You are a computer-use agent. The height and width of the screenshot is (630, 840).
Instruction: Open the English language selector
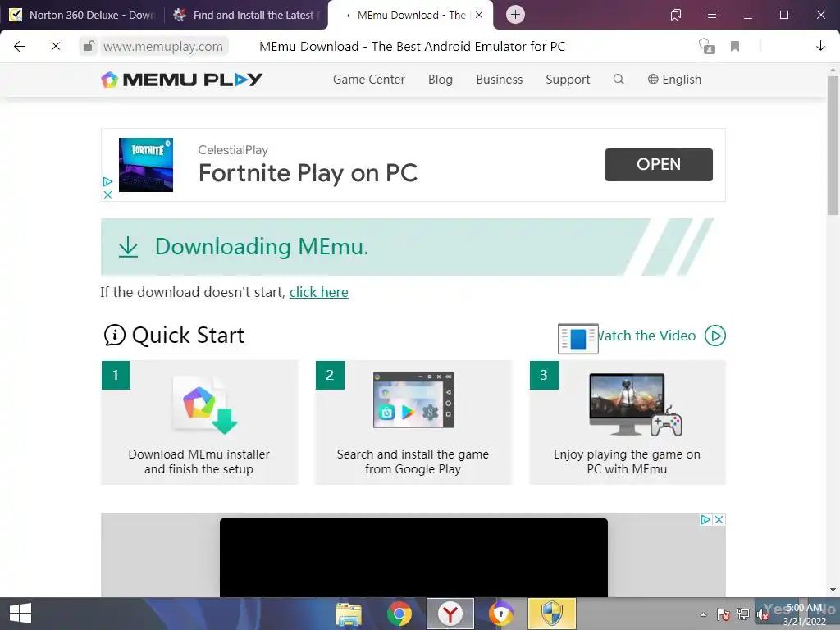point(674,80)
